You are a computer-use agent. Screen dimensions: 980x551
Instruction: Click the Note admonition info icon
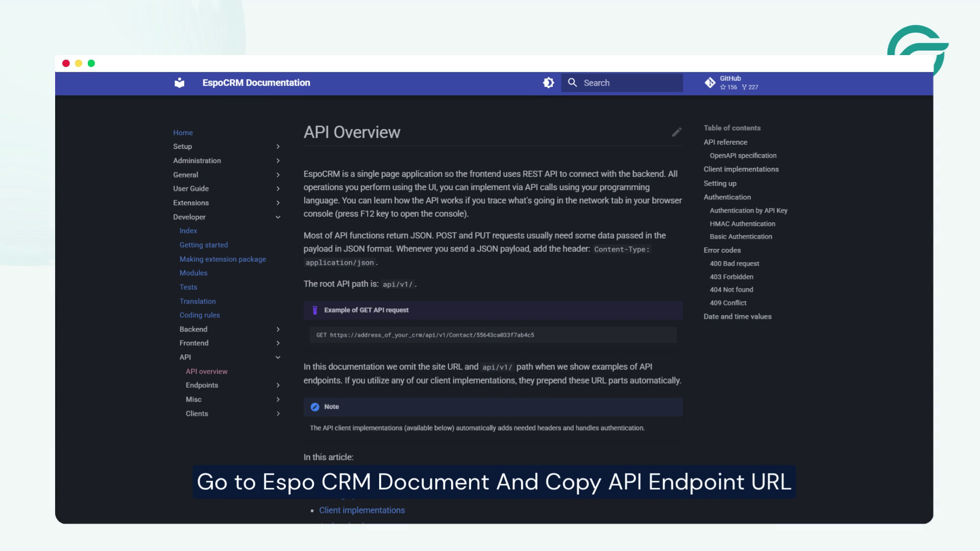[315, 407]
